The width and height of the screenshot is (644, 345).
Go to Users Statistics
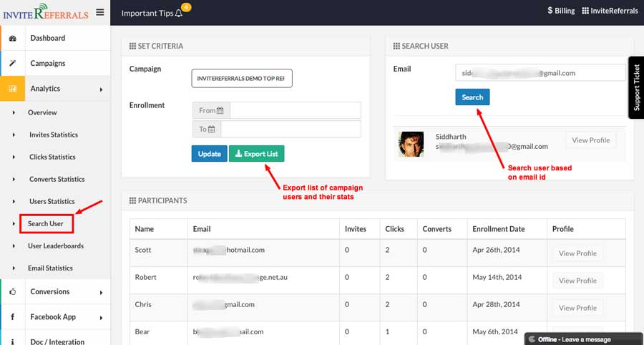click(x=52, y=201)
